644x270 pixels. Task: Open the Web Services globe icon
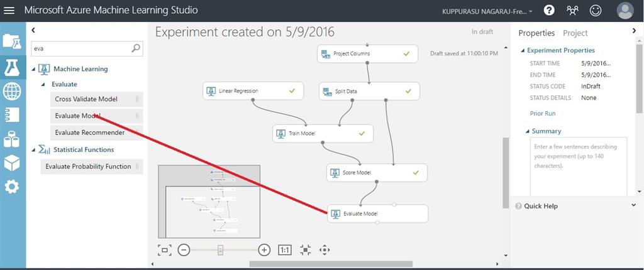pyautogui.click(x=12, y=91)
